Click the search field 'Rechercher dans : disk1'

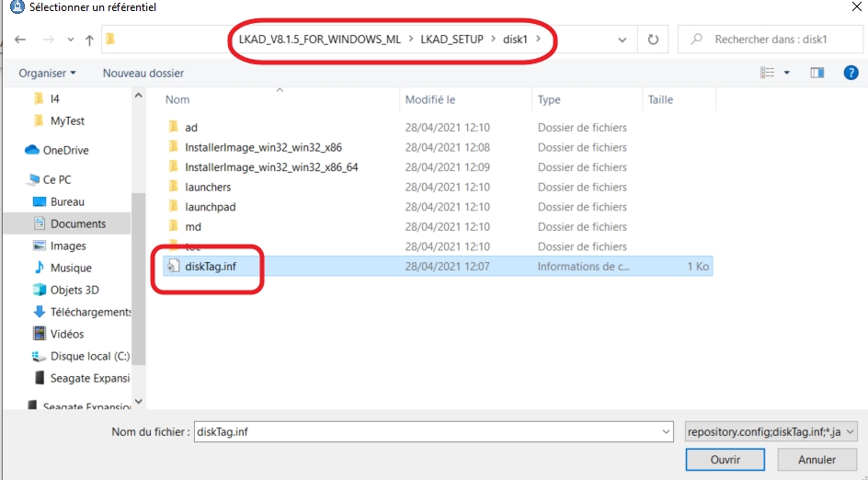[x=771, y=40]
